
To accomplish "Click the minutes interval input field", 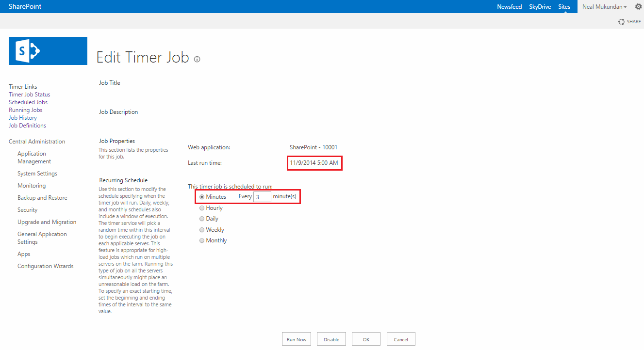I will tap(262, 196).
